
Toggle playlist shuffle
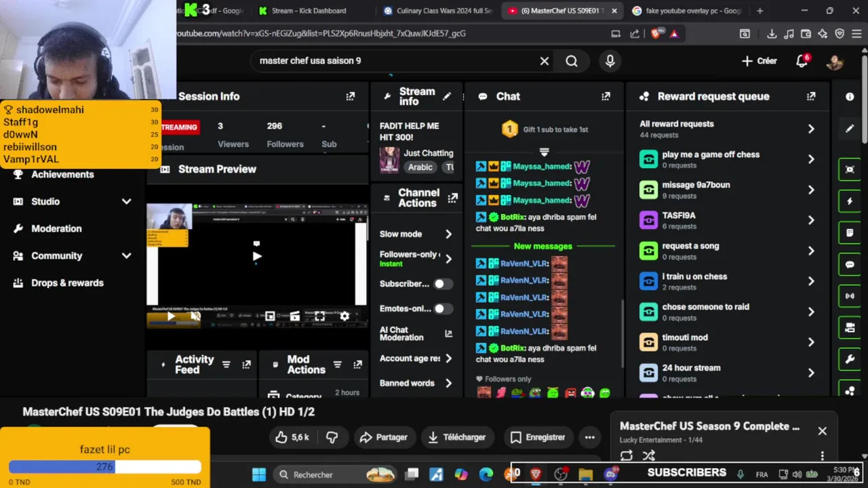(649, 455)
